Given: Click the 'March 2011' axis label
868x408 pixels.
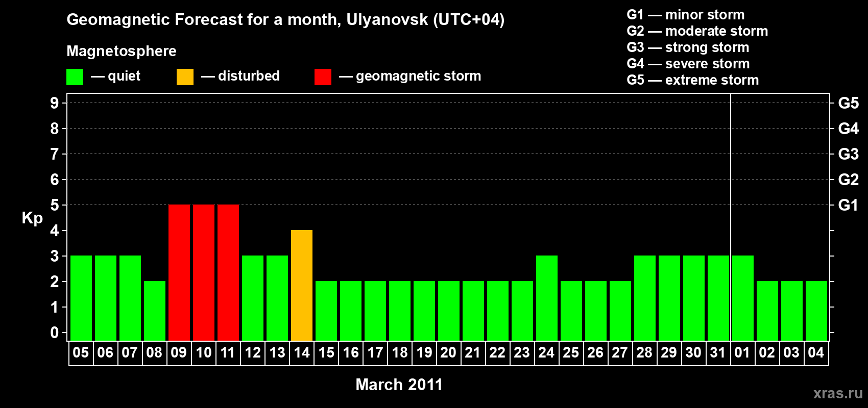Looking at the screenshot, I should click(399, 385).
